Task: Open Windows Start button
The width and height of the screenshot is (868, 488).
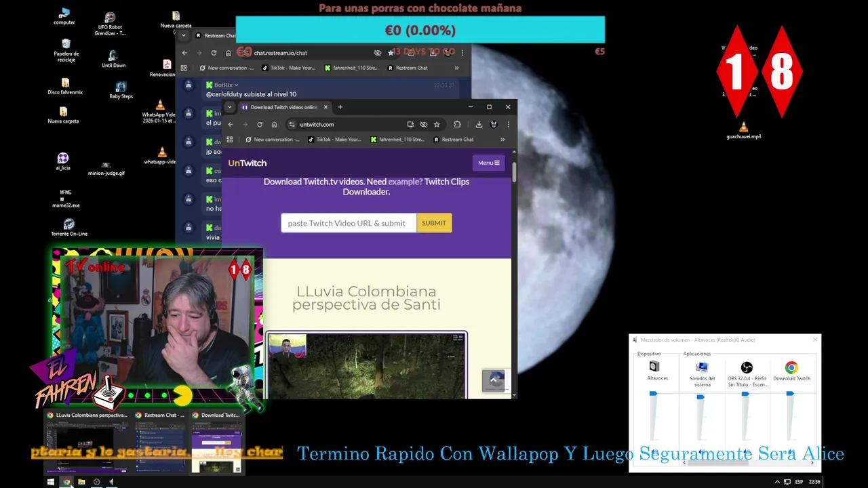Action: click(50, 482)
